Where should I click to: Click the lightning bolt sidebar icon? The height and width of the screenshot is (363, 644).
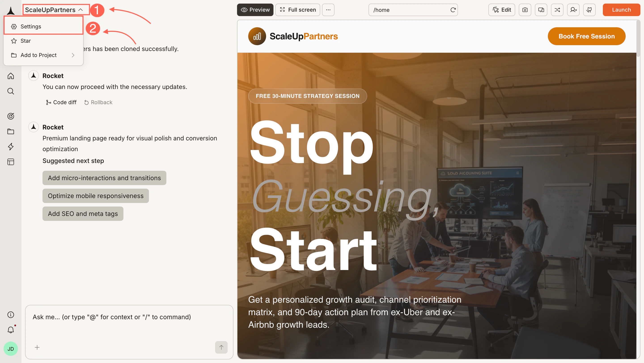click(x=11, y=147)
